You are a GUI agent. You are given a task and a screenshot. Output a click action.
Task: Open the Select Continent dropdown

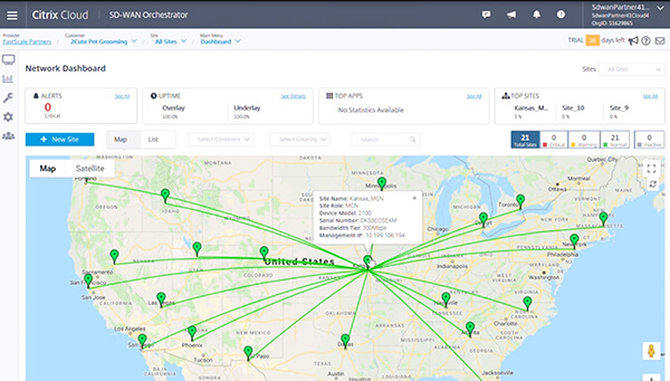tap(221, 139)
